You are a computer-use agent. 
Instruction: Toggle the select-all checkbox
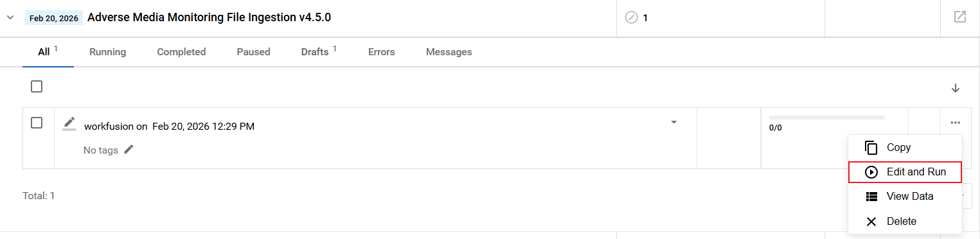coord(37,86)
